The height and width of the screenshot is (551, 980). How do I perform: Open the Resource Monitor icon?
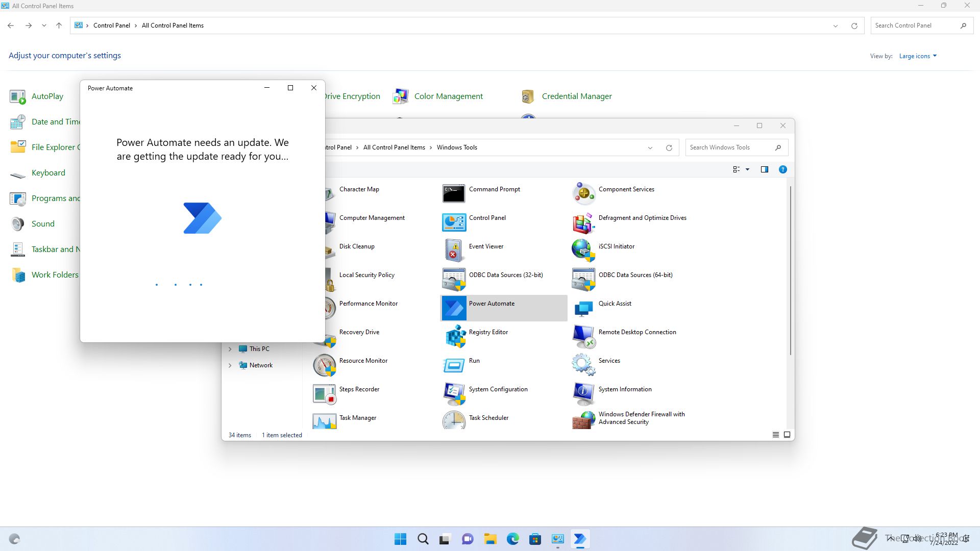click(324, 365)
